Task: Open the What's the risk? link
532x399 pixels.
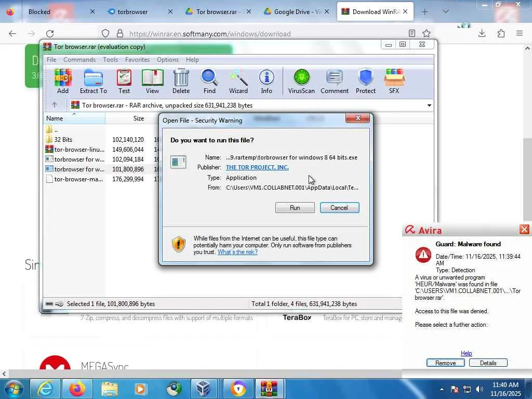Action: (237, 252)
